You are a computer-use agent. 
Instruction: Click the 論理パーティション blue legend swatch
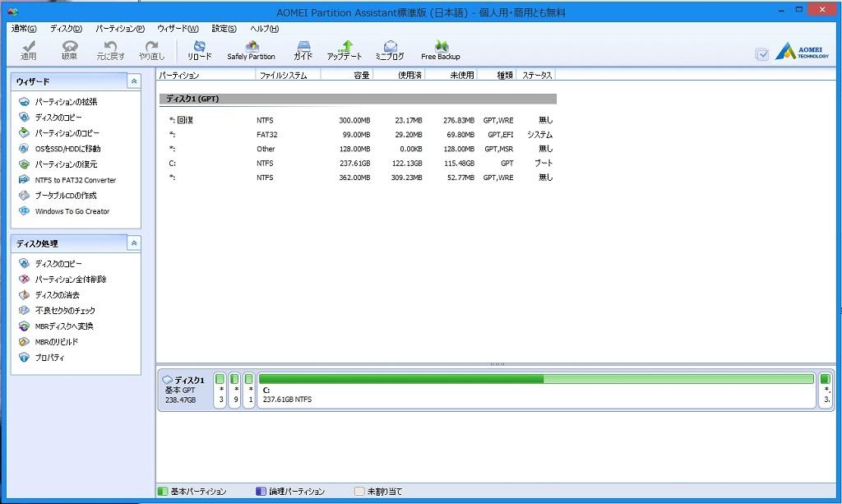coord(261,491)
